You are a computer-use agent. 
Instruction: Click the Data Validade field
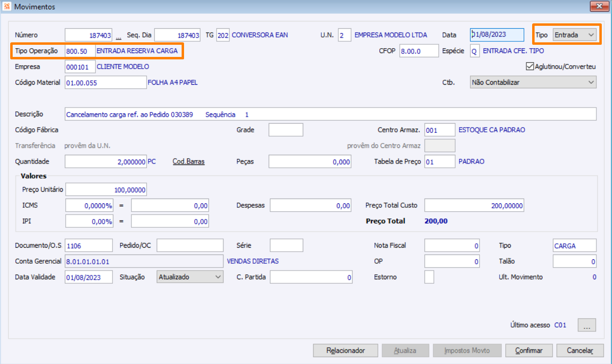tap(89, 277)
